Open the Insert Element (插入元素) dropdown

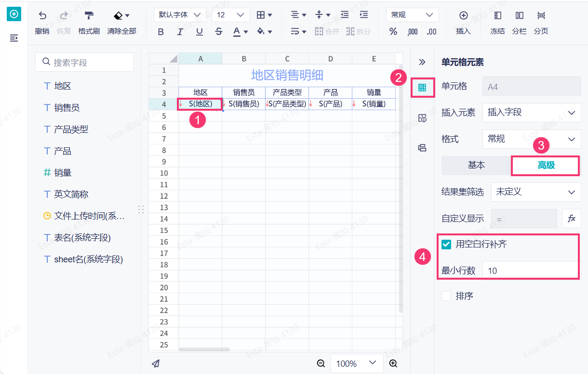532,113
